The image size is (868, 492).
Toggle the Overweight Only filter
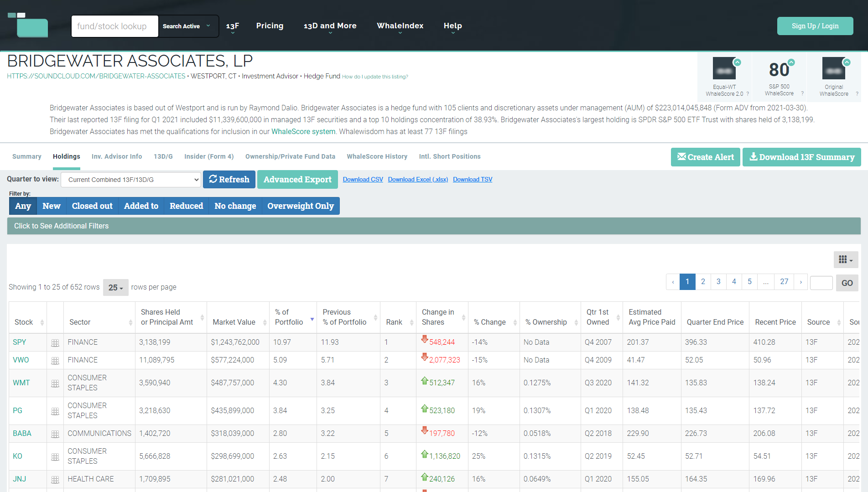point(301,206)
